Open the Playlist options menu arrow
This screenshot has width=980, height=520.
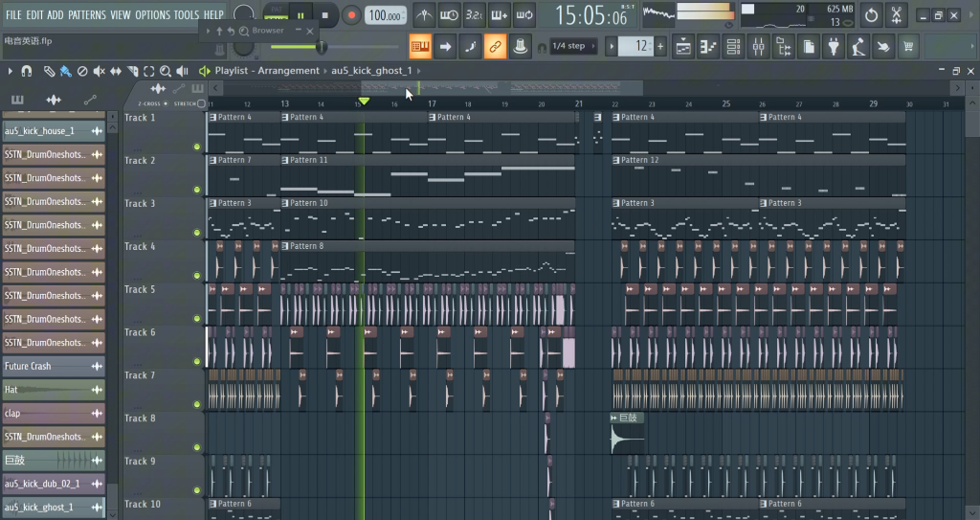coord(10,71)
